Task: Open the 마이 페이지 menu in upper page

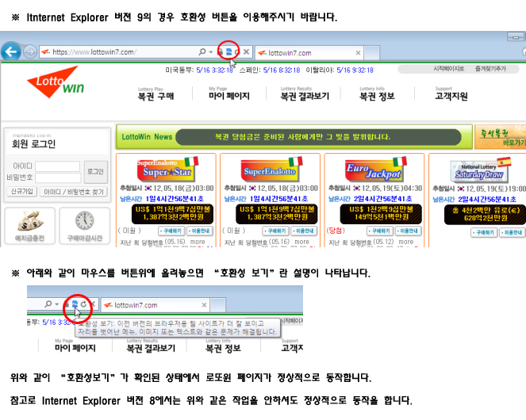Action: click(229, 96)
